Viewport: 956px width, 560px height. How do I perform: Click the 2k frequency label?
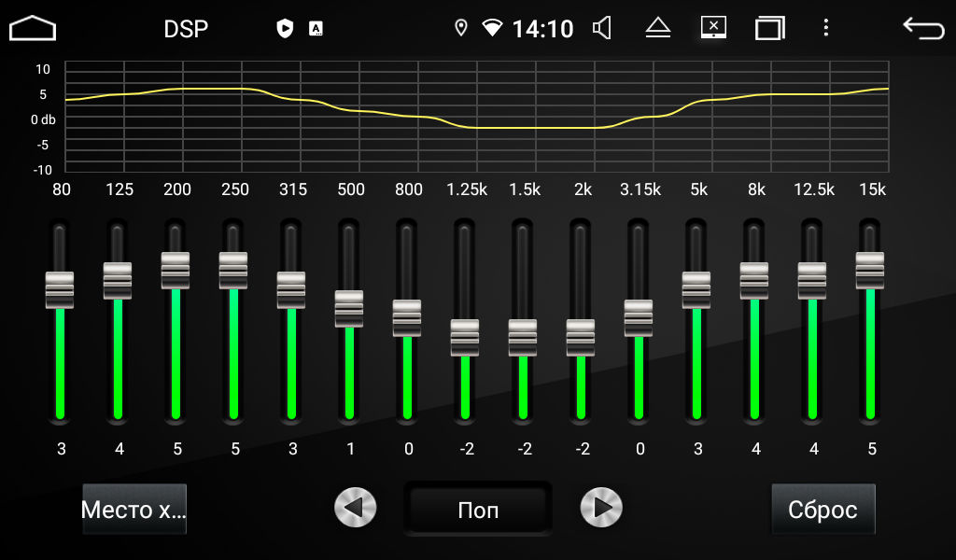(x=583, y=189)
